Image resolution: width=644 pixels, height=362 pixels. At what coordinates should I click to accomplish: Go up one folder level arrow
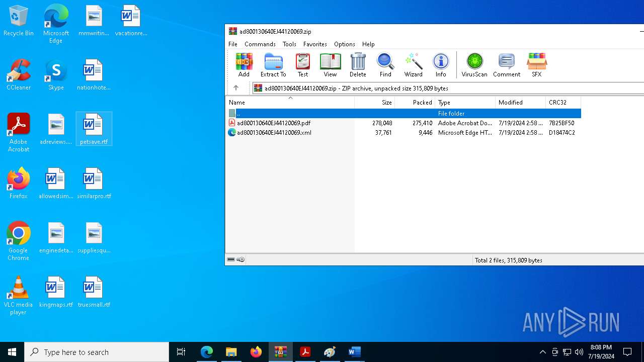235,88
